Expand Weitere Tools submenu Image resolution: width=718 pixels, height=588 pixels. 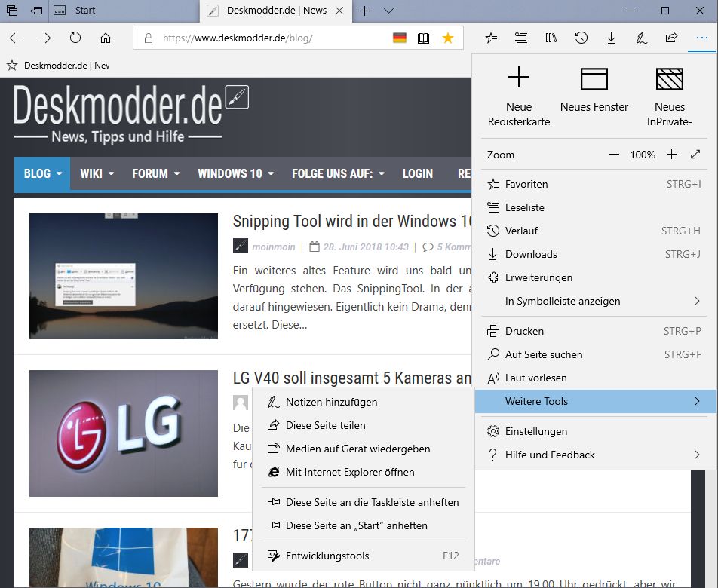pos(596,401)
